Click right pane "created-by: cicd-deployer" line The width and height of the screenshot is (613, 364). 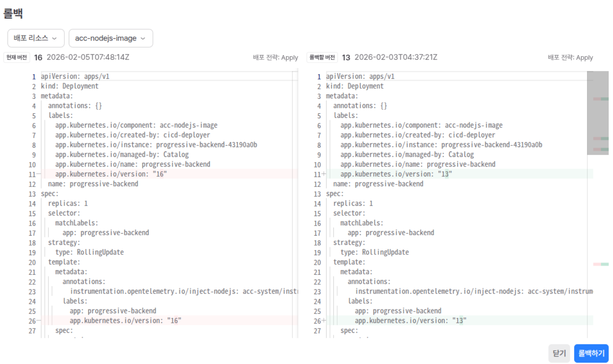point(418,135)
